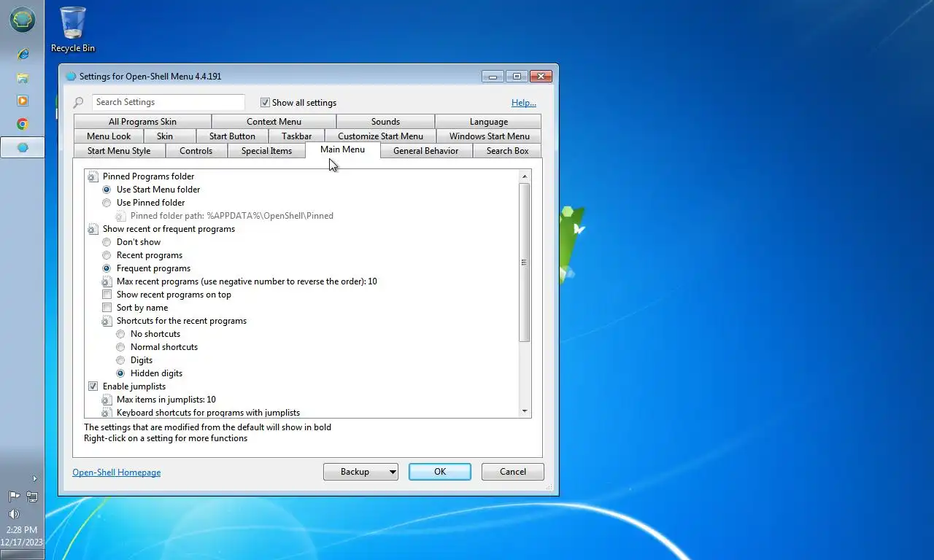Image resolution: width=934 pixels, height=560 pixels.
Task: Switch to General Behavior tab
Action: pyautogui.click(x=425, y=151)
